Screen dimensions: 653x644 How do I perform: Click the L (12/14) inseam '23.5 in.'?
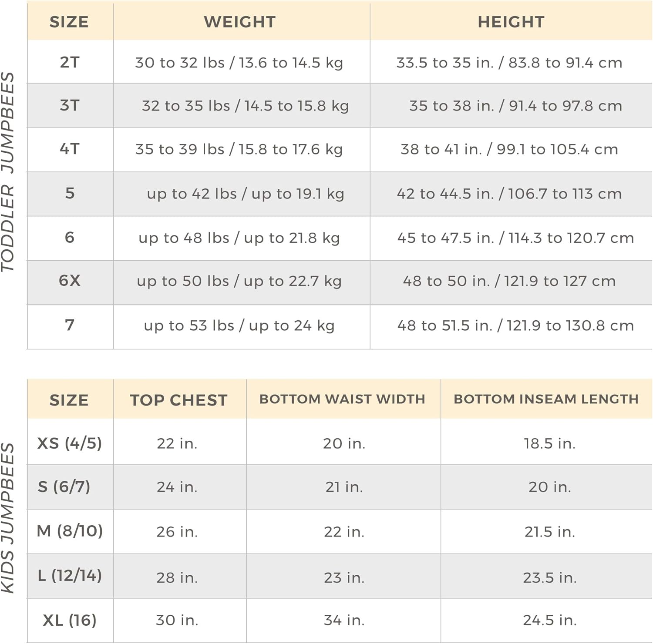[549, 577]
